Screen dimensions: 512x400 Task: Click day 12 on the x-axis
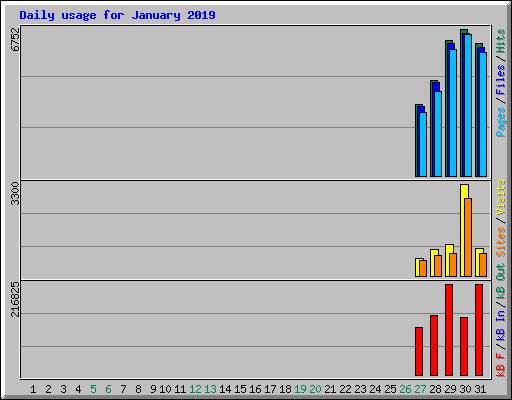[195, 389]
